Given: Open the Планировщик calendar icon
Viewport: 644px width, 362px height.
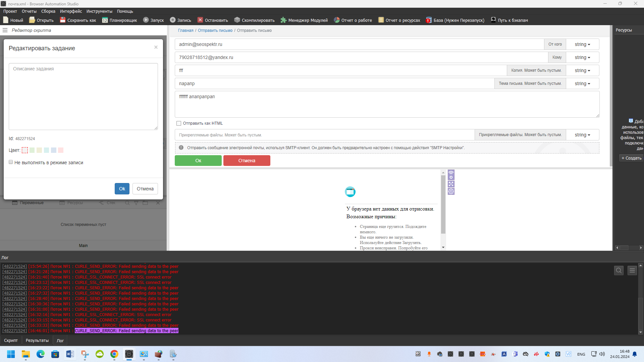Looking at the screenshot, I should [105, 20].
